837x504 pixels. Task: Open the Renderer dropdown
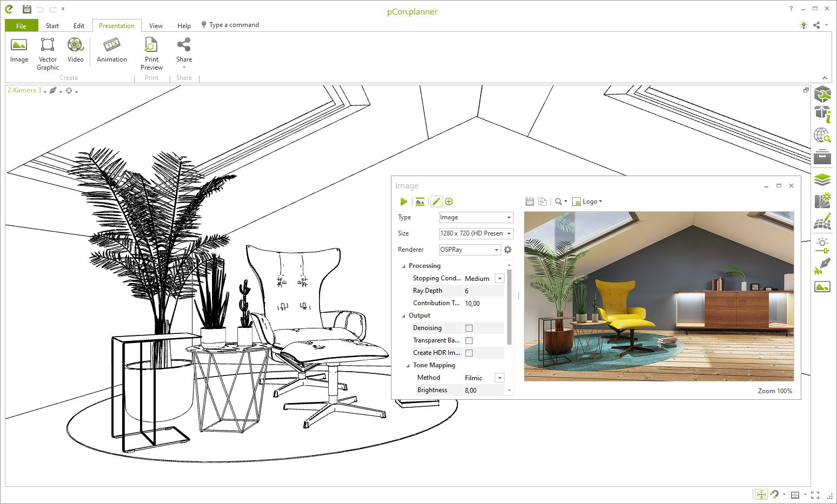(470, 250)
